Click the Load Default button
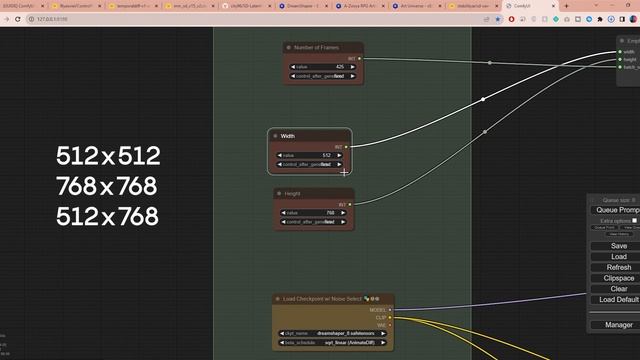Viewport: 640px width, 360px height. (x=616, y=300)
